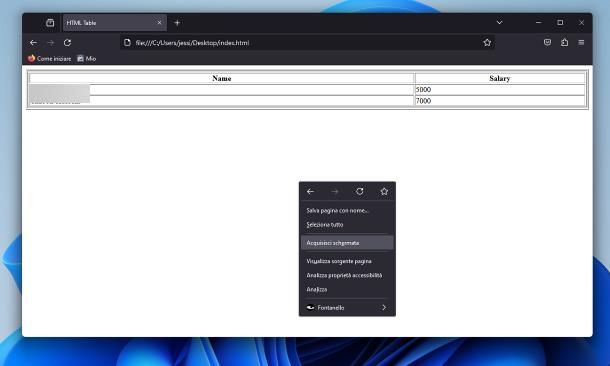Close the Firefox window
The height and width of the screenshot is (366, 610).
(582, 23)
